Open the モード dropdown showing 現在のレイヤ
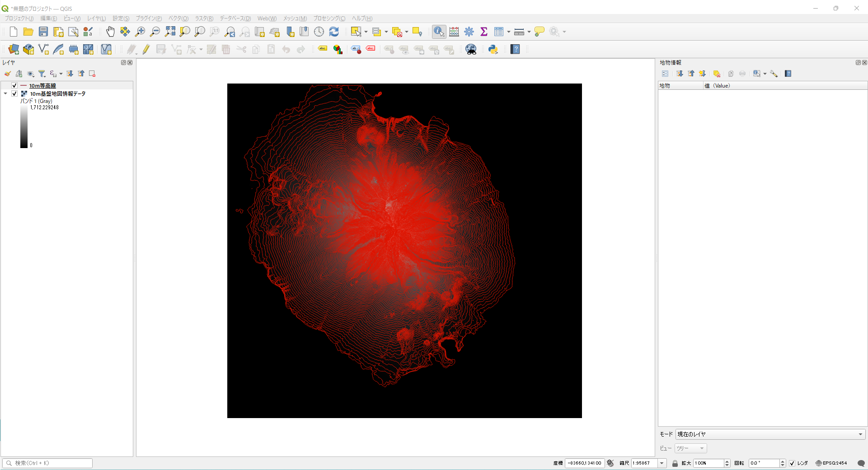The image size is (868, 470). (769, 434)
